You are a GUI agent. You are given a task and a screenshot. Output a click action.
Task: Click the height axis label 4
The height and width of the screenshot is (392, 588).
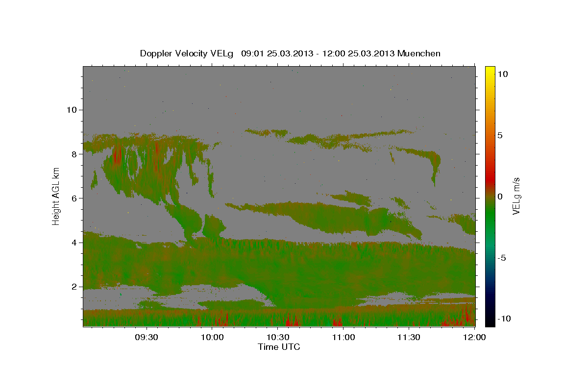click(75, 242)
